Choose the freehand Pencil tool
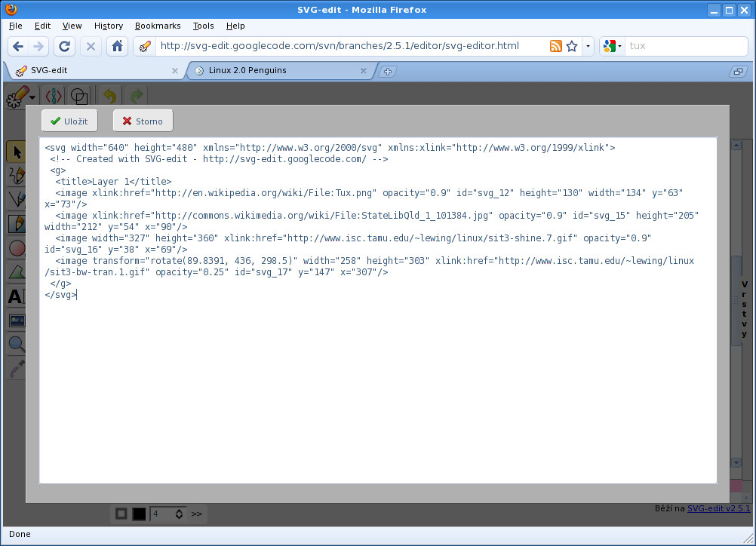756x546 pixels. [x=17, y=176]
